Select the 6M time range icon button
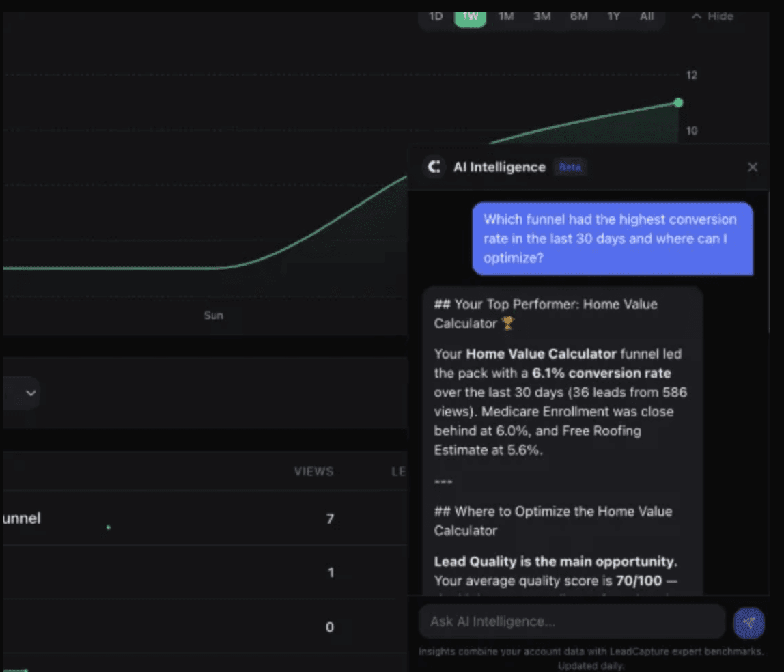Image resolution: width=784 pixels, height=672 pixels. coord(578,16)
